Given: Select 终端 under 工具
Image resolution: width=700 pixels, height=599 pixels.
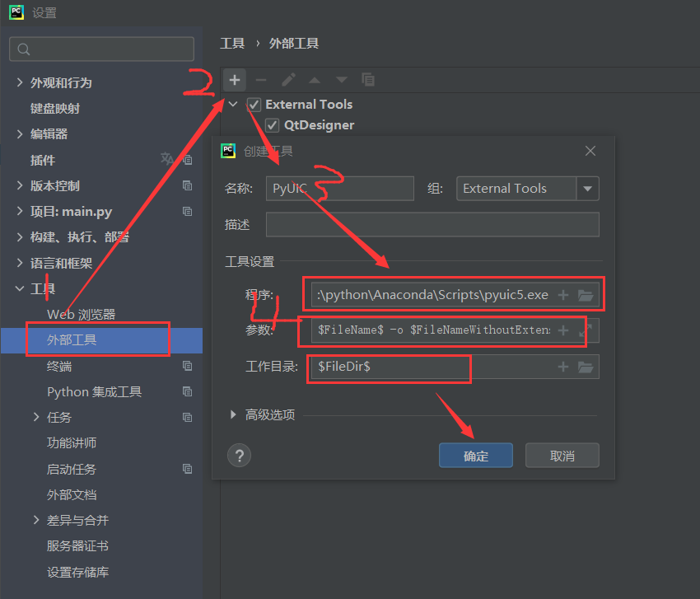Looking at the screenshot, I should (x=59, y=367).
